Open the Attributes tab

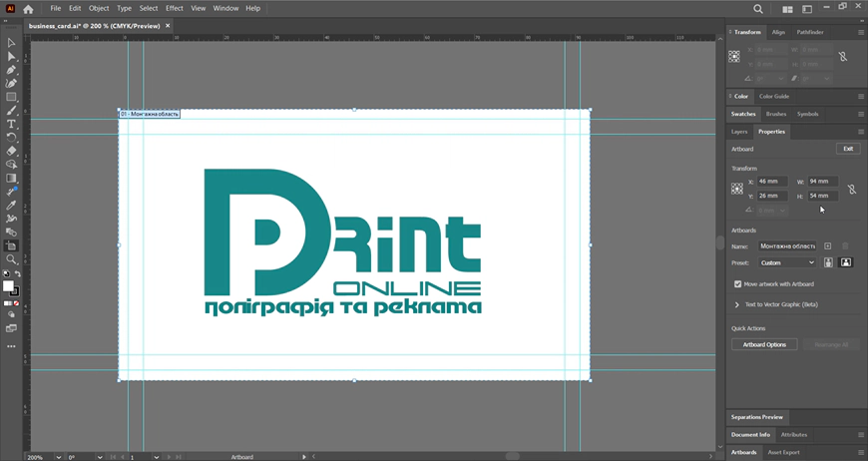pos(794,434)
